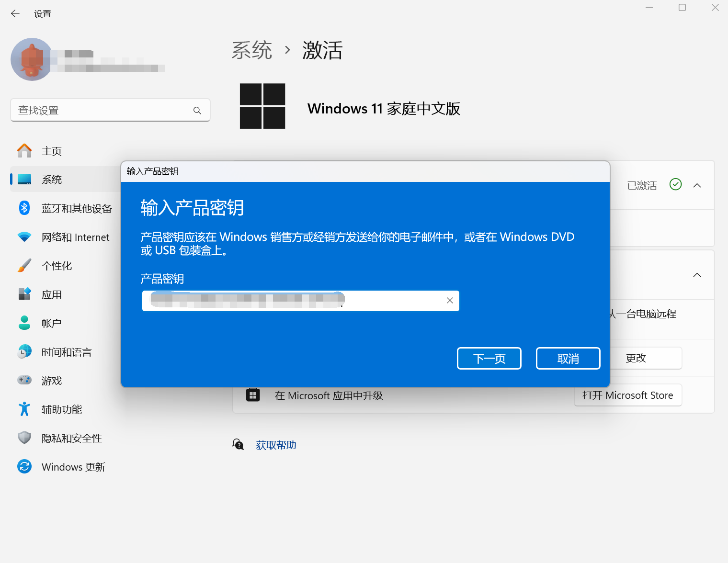Open the 应用 apps icon
Screen dimensions: 728x563
point(24,294)
